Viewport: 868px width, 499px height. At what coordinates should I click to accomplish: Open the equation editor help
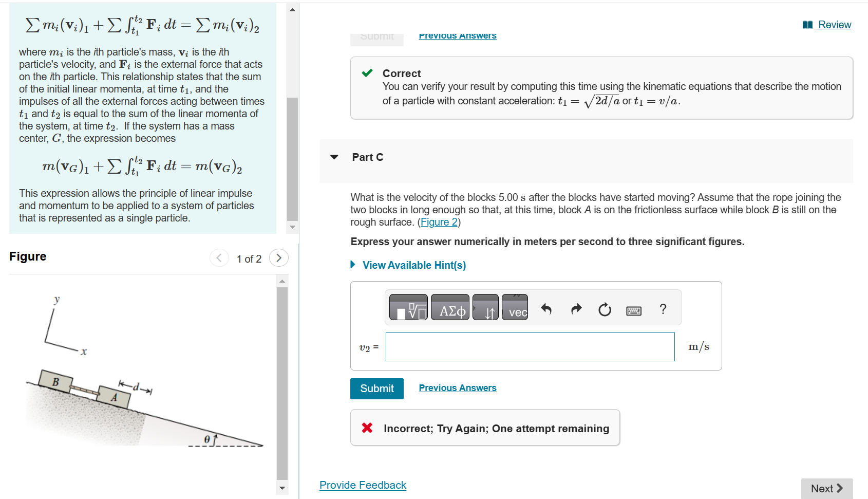pos(663,309)
